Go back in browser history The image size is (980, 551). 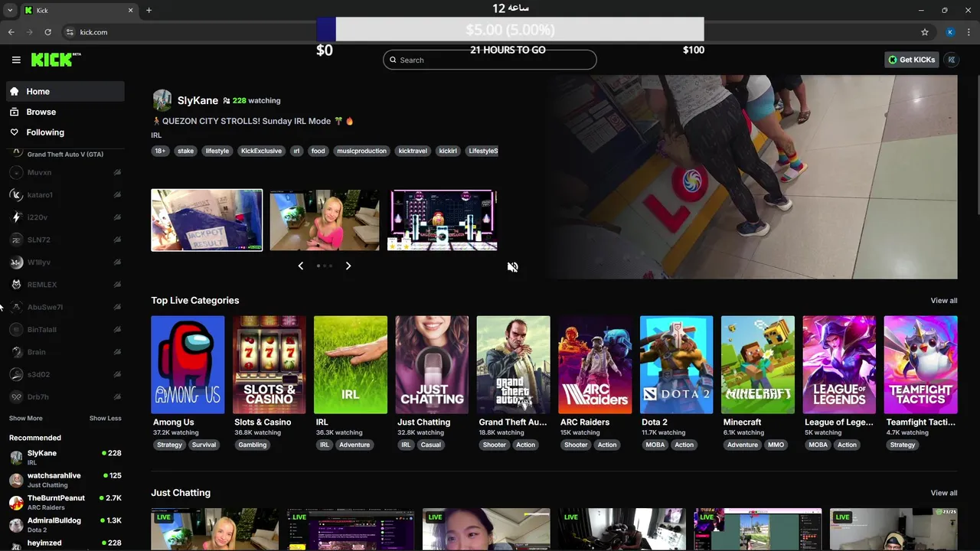pyautogui.click(x=11, y=32)
